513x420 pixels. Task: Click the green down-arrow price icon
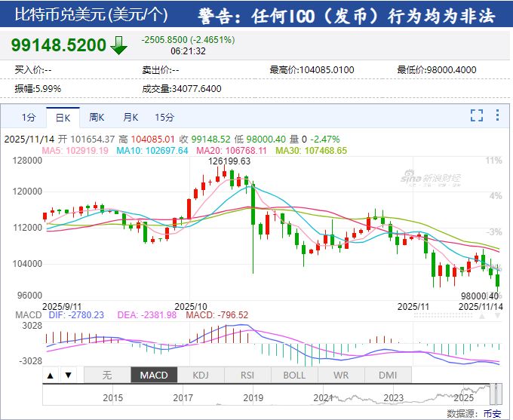tap(119, 45)
